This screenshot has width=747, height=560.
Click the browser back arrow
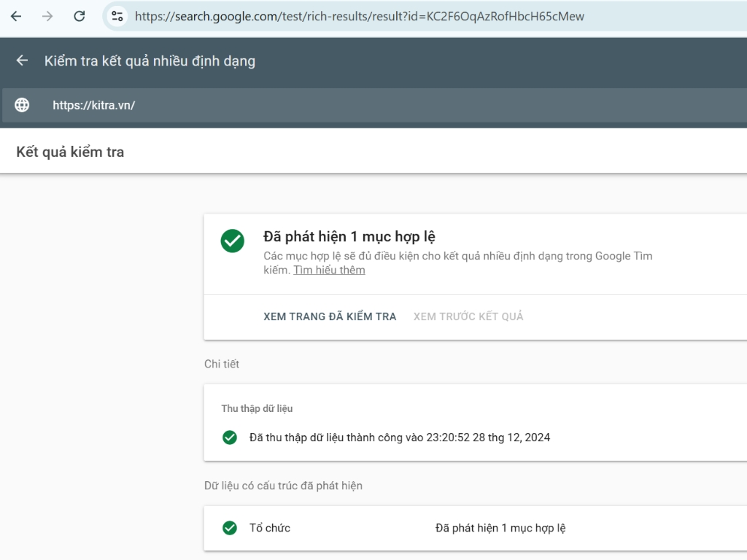(x=16, y=16)
